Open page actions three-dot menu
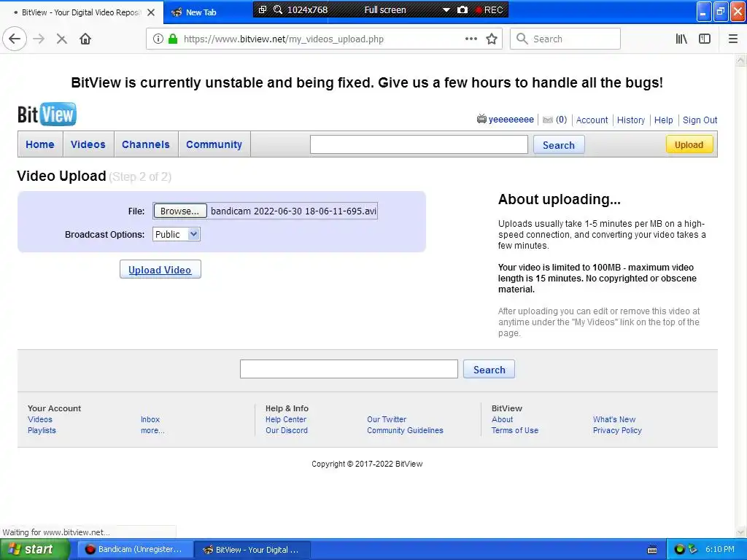The image size is (747, 560). [x=471, y=39]
